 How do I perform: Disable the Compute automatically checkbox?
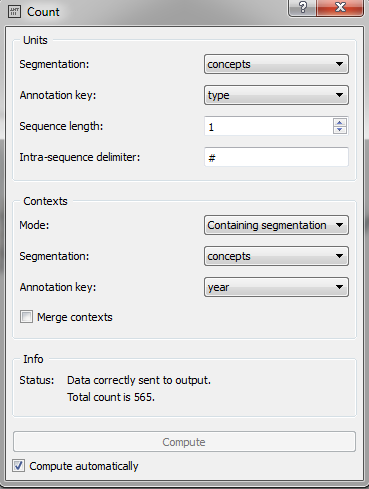click(18, 466)
